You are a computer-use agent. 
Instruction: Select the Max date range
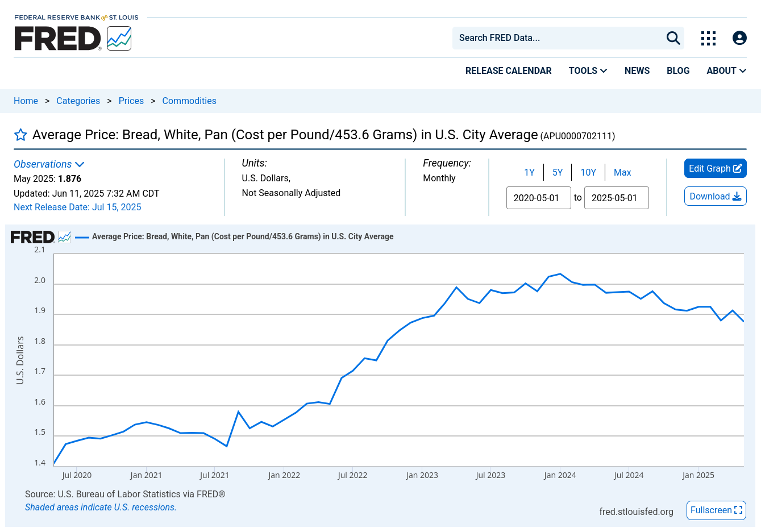[622, 172]
